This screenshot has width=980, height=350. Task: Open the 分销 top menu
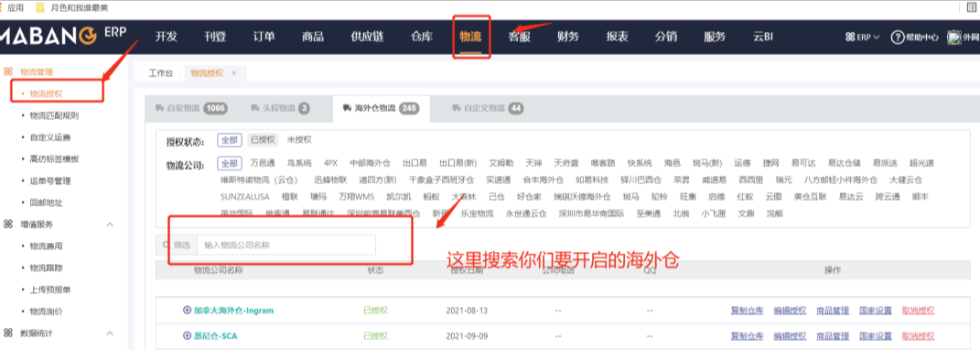[665, 37]
